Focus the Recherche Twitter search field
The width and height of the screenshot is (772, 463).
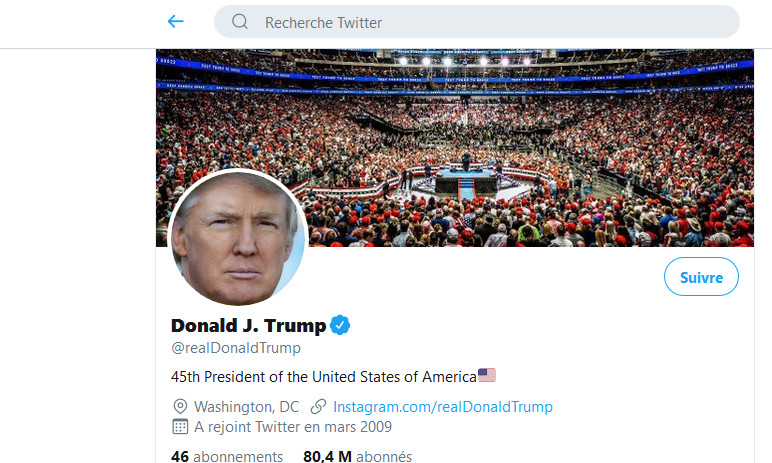pyautogui.click(x=477, y=22)
